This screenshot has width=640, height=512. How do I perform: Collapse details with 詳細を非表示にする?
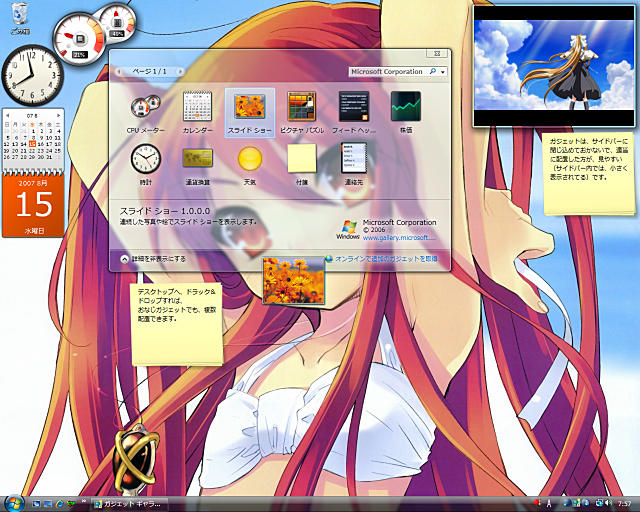coord(153,259)
